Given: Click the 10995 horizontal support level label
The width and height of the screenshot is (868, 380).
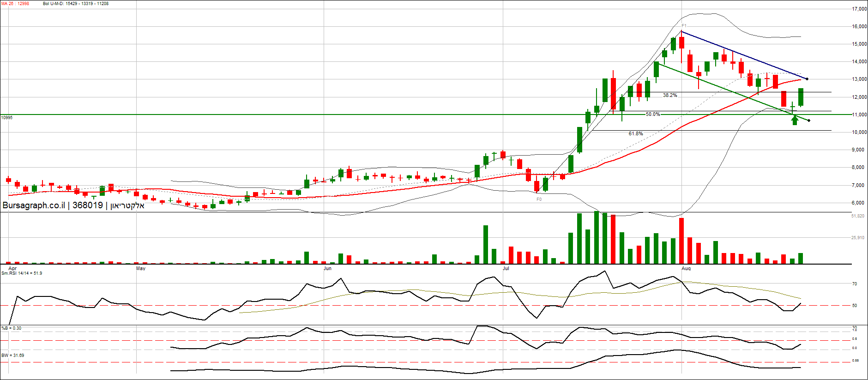Looking at the screenshot, I should tap(7, 118).
